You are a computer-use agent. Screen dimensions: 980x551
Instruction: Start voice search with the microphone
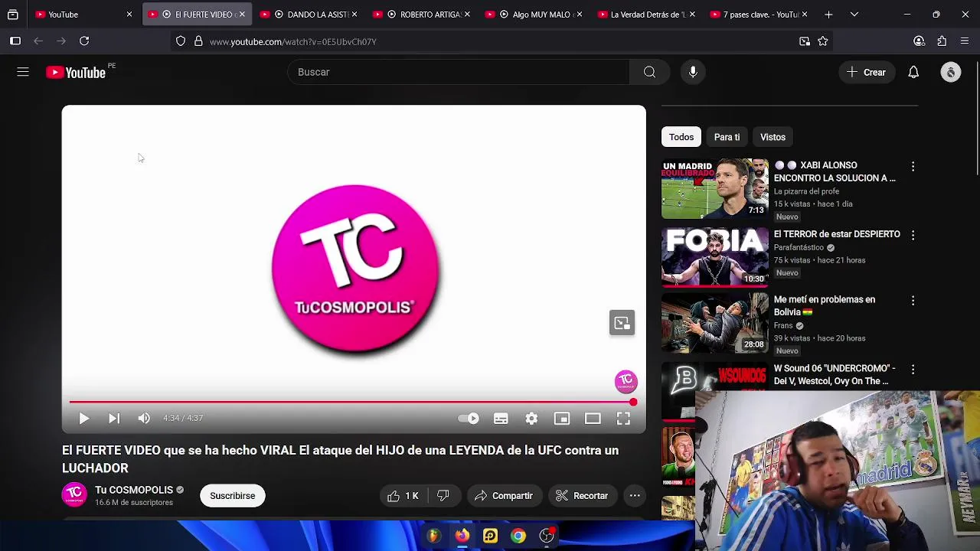(x=693, y=72)
